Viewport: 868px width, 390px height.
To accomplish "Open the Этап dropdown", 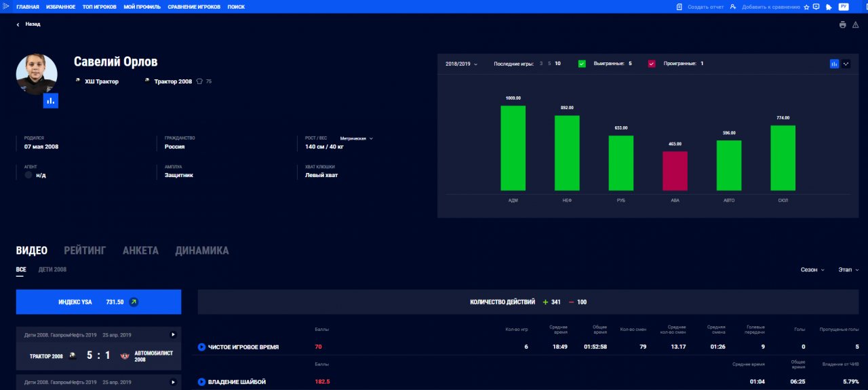I will click(850, 269).
